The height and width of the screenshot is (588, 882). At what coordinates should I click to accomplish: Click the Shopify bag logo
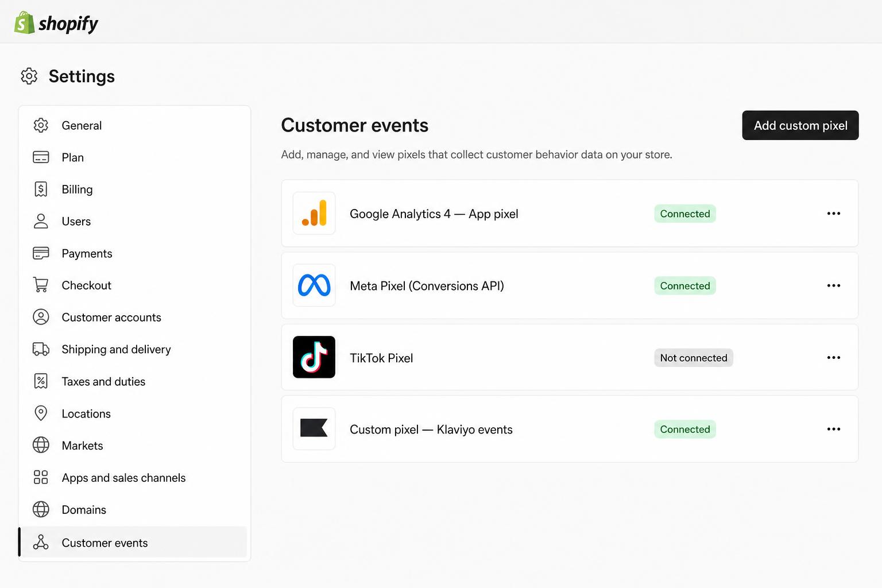(24, 23)
